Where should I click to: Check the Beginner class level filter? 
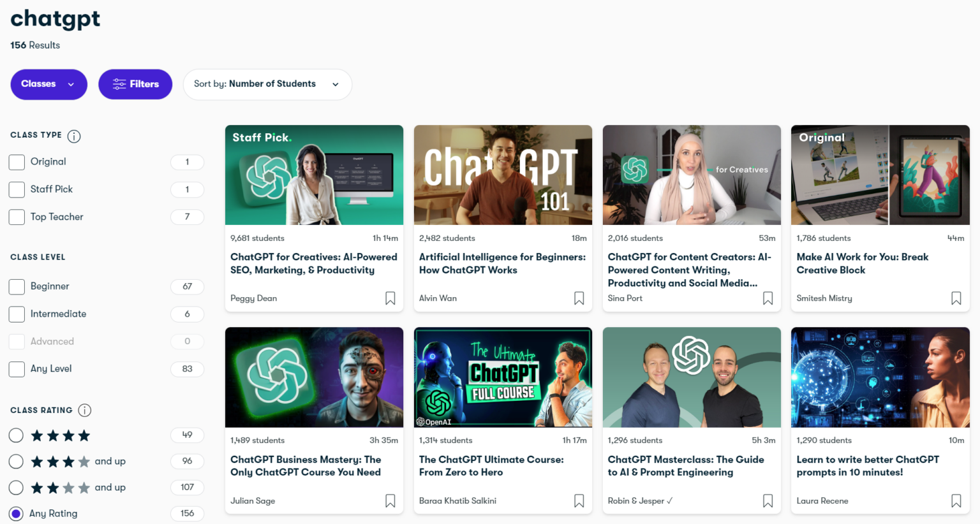(x=17, y=286)
